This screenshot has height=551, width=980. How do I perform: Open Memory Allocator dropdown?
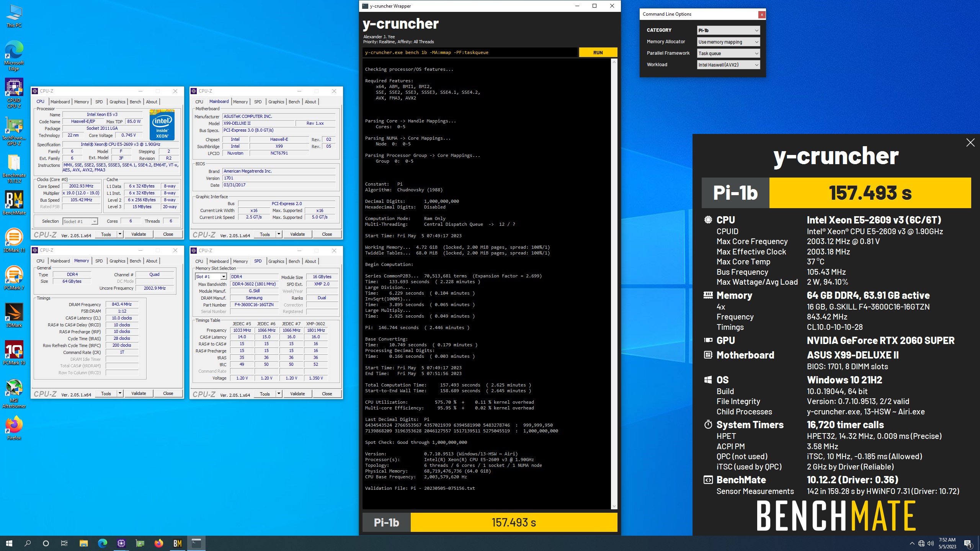coord(728,42)
